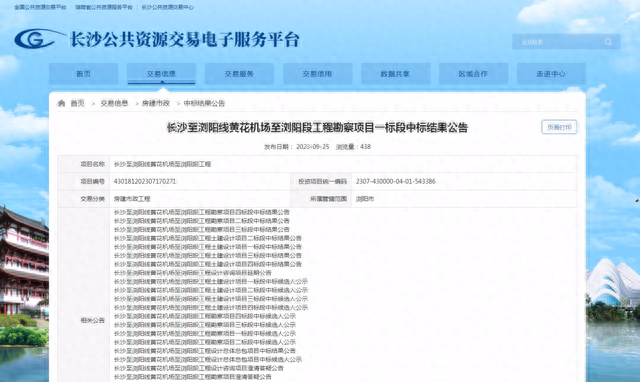This screenshot has width=640, height=382.
Task: Open 土建设计项目三标段中标候选人公示 link
Action: [211, 299]
